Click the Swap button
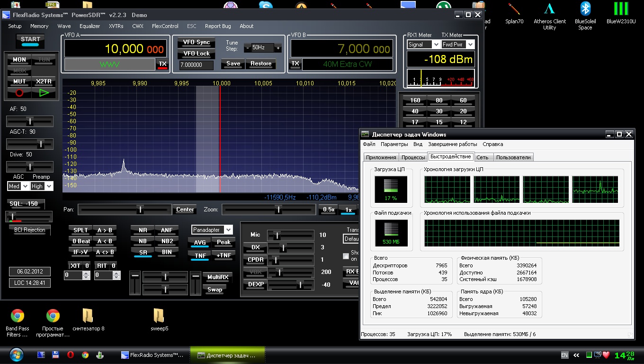Screen dimensions: 644x364 [215, 290]
